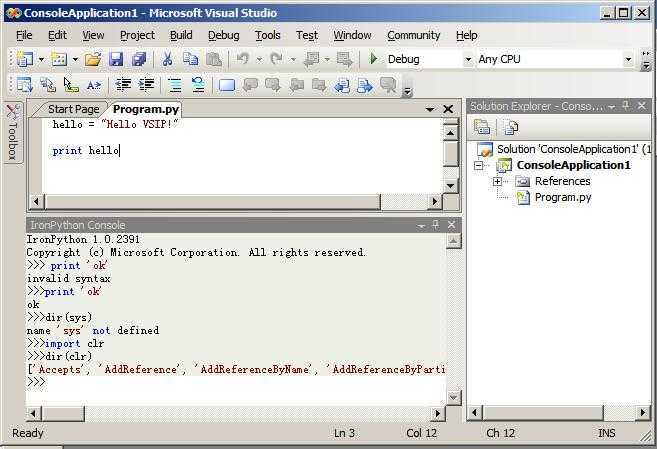This screenshot has width=657, height=449.
Task: Open the Help menu
Action: point(466,35)
